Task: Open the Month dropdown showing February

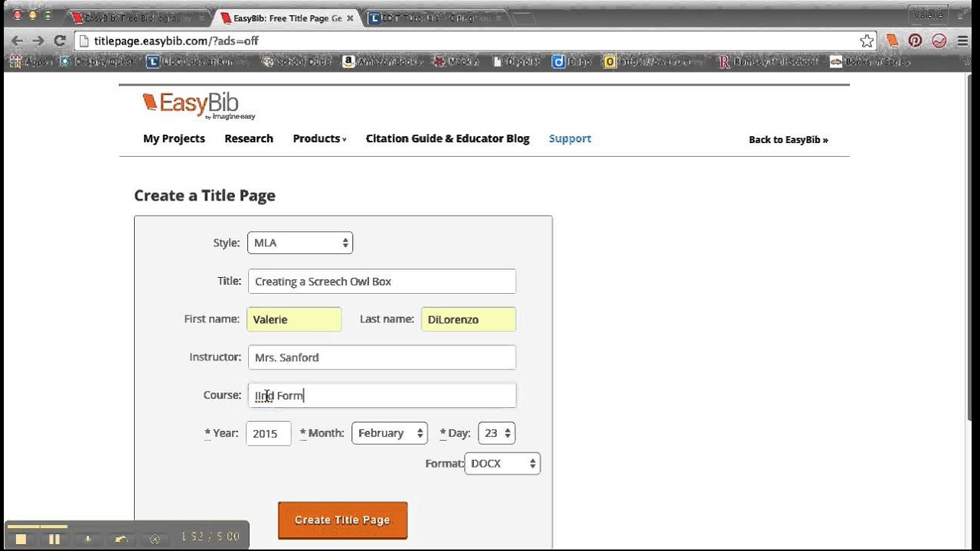Action: [390, 433]
